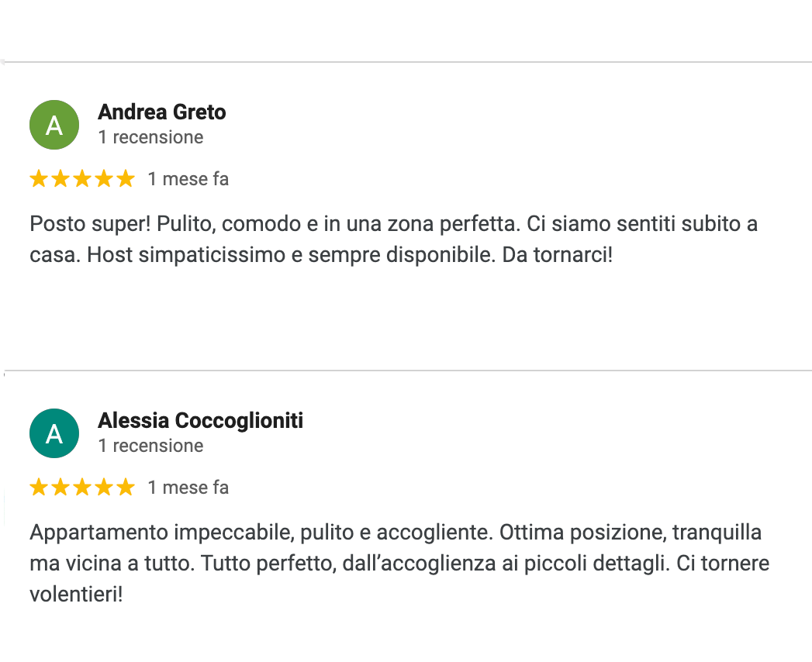The image size is (812, 662).
Task: Click the "volentieri!" last line of Alessia's review
Action: 76,595
